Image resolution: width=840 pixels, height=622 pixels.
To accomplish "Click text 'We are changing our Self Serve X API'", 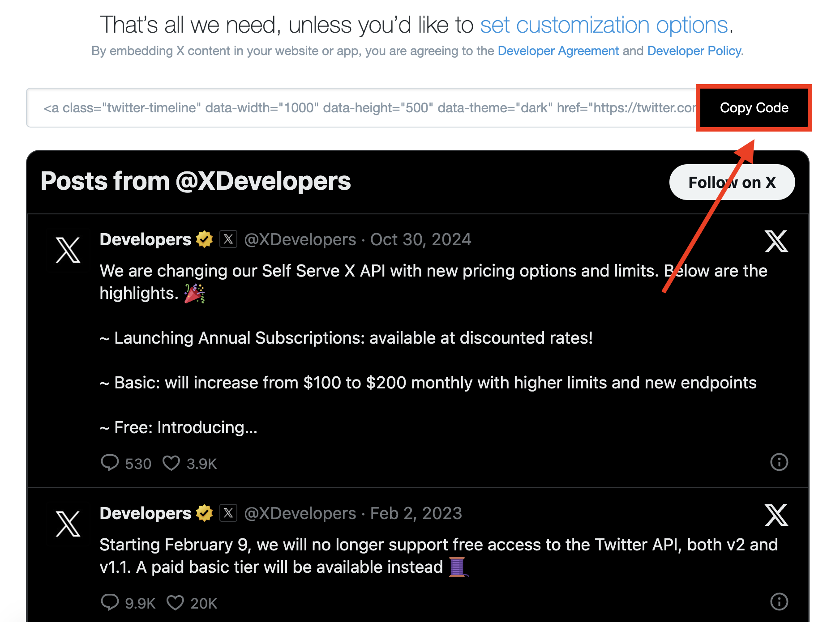I will [242, 271].
